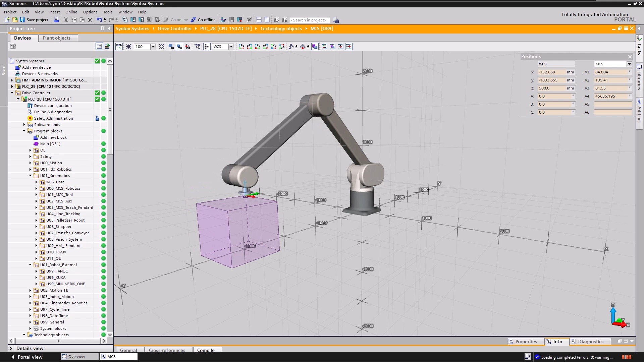Click project tree scroll down arrow
This screenshot has height=362, width=644.
pyautogui.click(x=110, y=335)
